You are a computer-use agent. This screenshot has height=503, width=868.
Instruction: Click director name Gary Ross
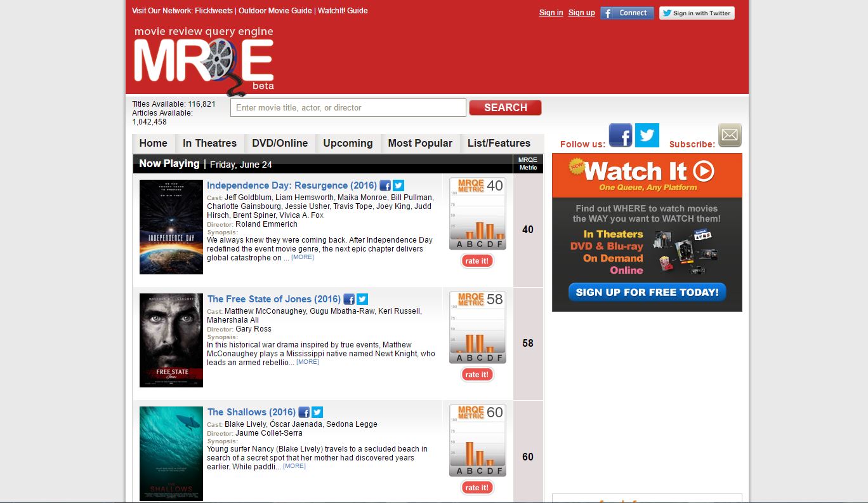coord(253,329)
